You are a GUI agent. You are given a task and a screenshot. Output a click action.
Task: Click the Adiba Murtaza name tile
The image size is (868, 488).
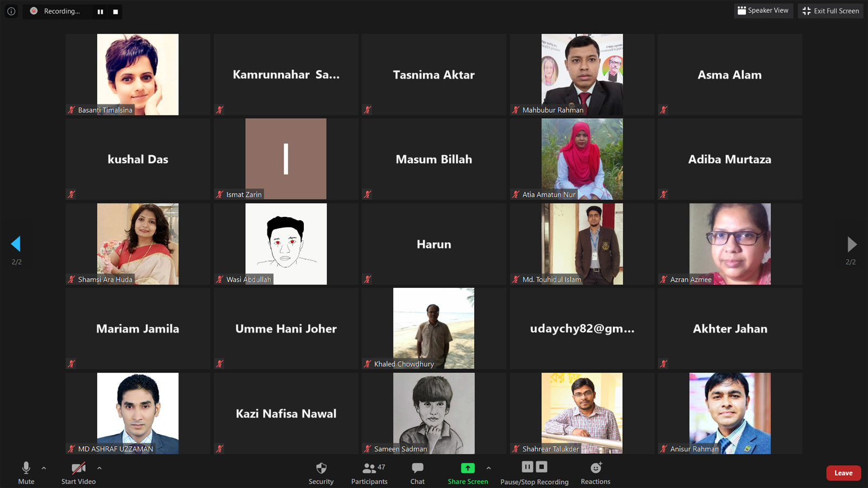(x=730, y=159)
